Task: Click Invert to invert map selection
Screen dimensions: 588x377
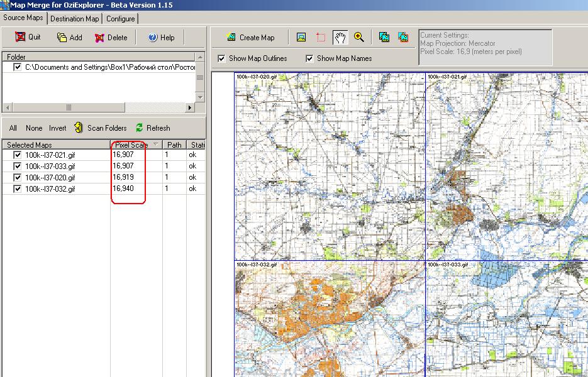Action: [57, 128]
